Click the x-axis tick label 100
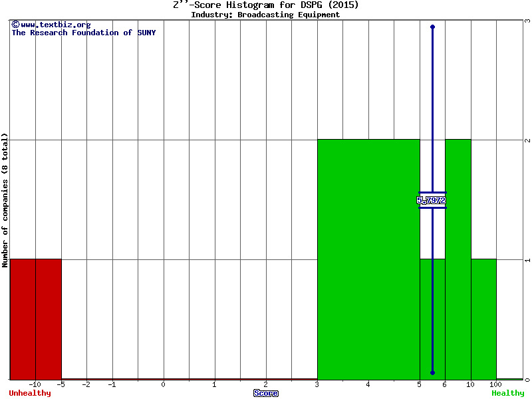 click(x=496, y=384)
